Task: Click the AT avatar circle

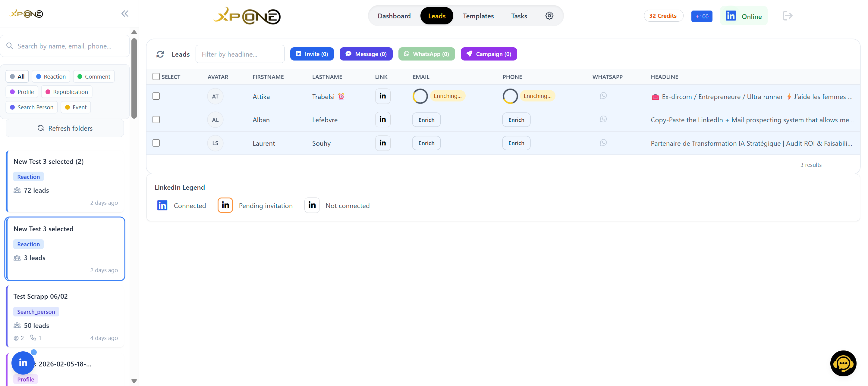Action: (x=215, y=97)
